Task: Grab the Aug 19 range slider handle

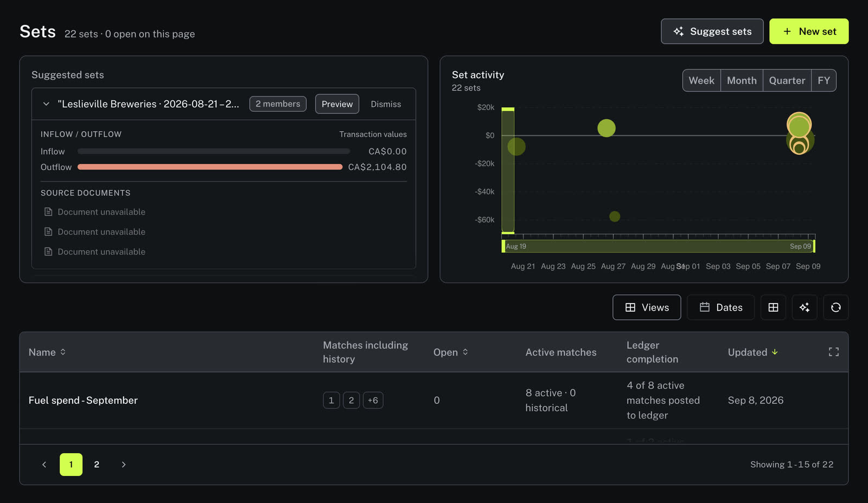Action: point(503,246)
